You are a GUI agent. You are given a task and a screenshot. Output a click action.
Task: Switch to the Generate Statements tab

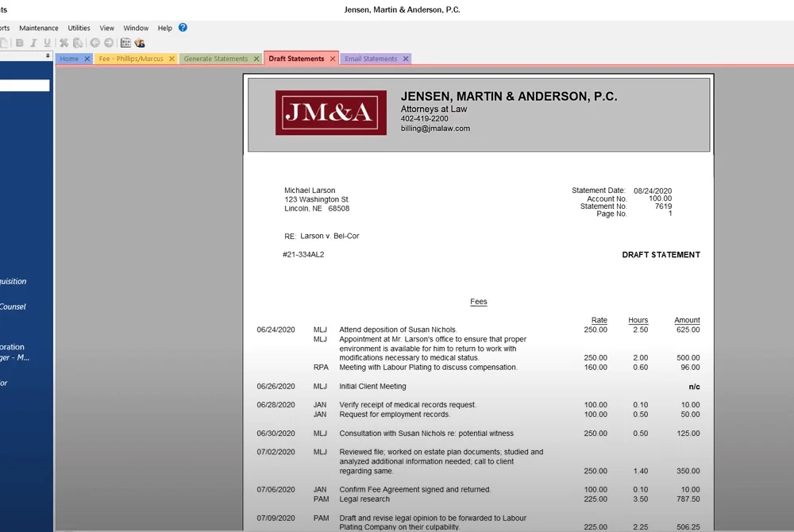click(x=216, y=59)
